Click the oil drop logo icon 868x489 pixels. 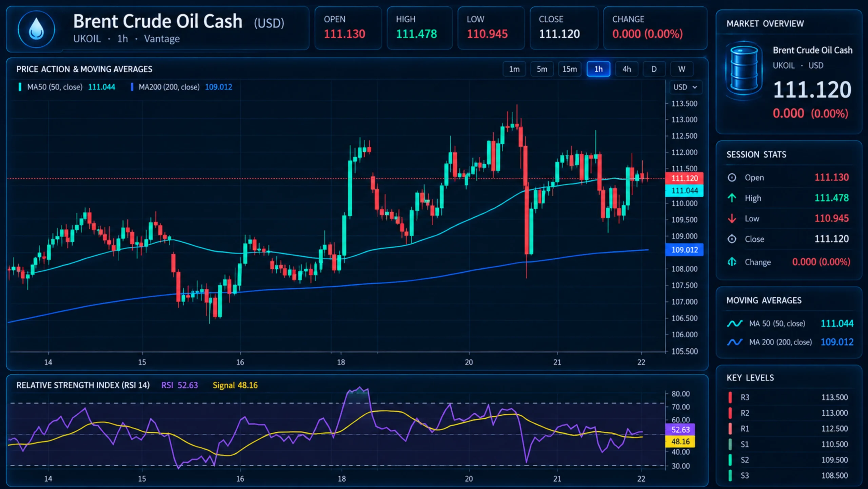pyautogui.click(x=36, y=29)
